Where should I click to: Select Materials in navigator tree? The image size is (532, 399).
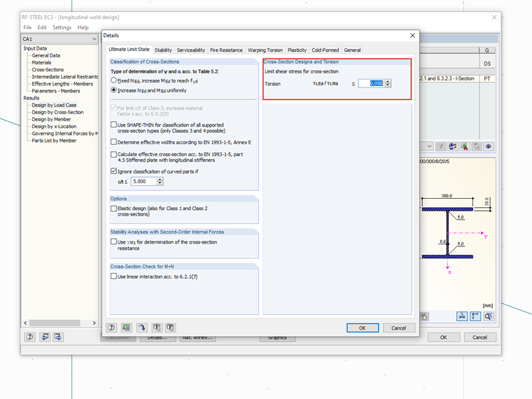coord(41,62)
